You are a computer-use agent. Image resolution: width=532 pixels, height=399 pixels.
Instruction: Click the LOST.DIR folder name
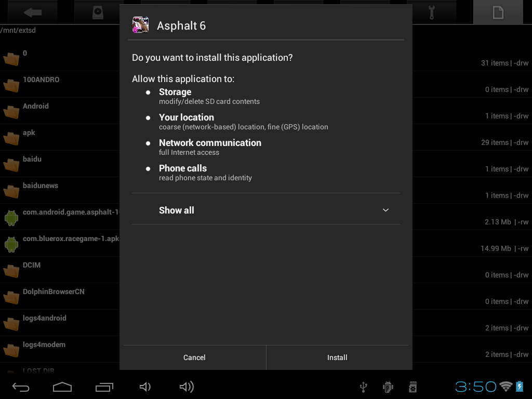click(38, 370)
